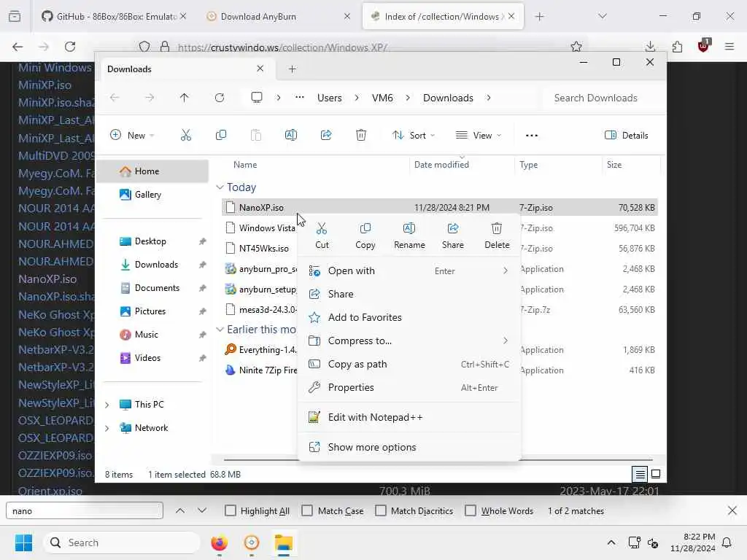The width and height of the screenshot is (747, 560).
Task: Open the New dropdown in the Explorer toolbar
Action: 132,135
